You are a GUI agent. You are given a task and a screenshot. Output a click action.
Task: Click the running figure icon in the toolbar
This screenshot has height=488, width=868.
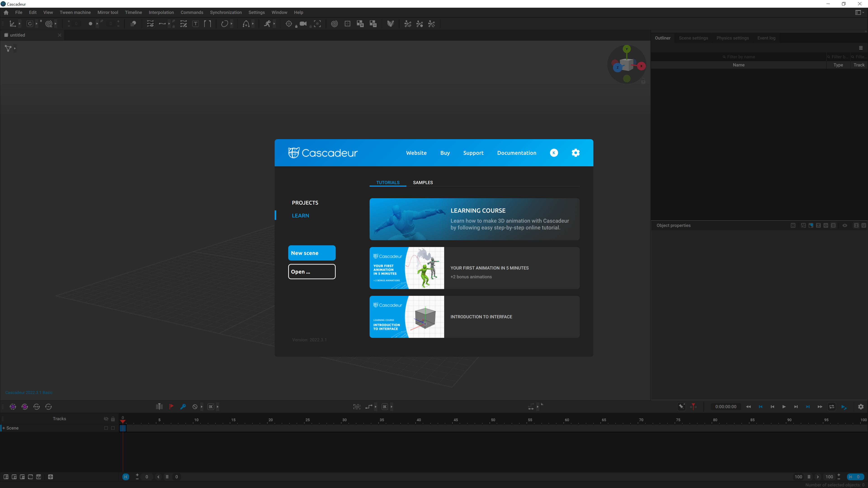[267, 24]
